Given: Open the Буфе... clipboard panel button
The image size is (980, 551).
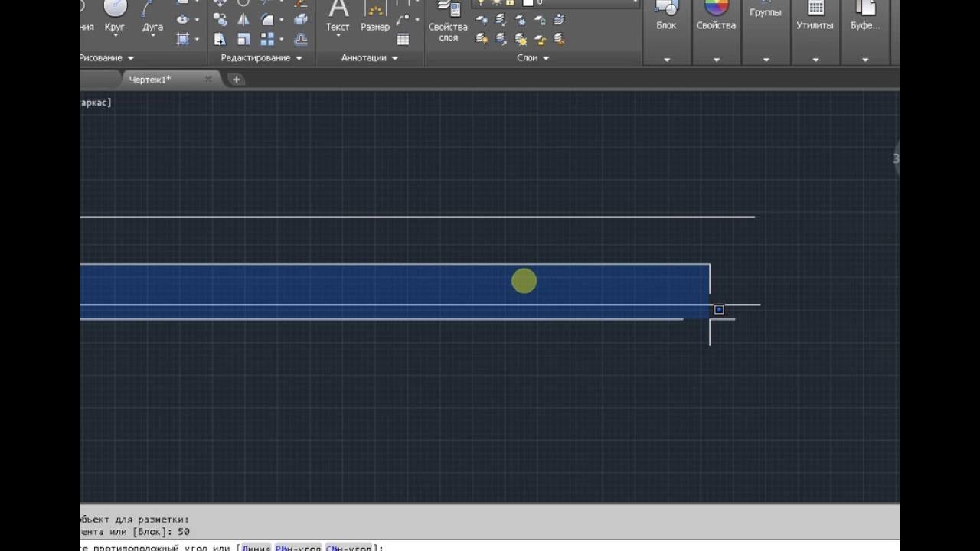Looking at the screenshot, I should point(865,17).
